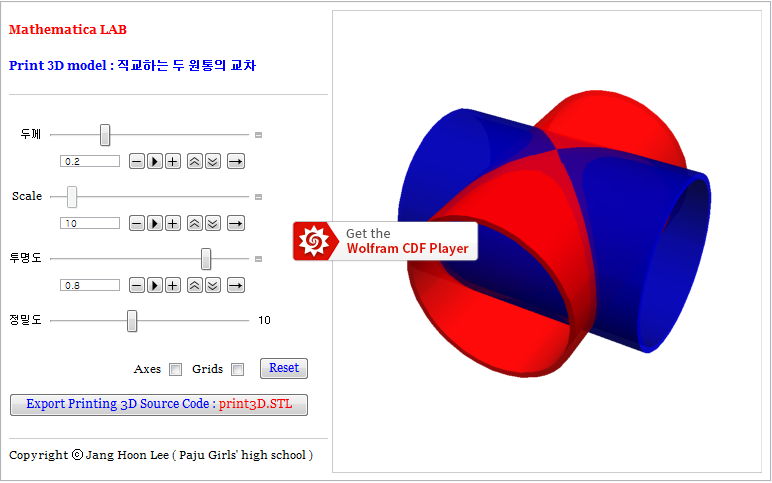This screenshot has height=483, width=772.
Task: Click slower animation button for Scale
Action: point(213,223)
